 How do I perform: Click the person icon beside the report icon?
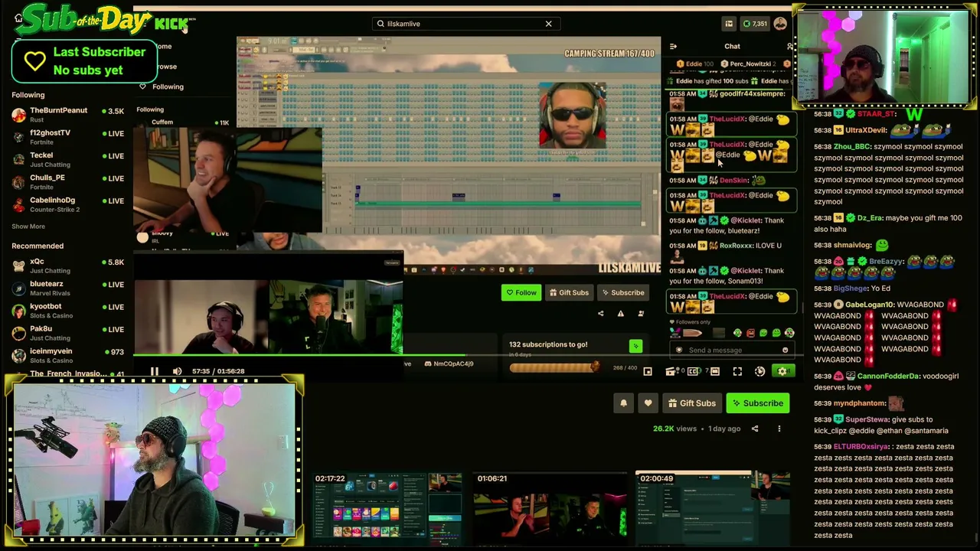click(641, 314)
